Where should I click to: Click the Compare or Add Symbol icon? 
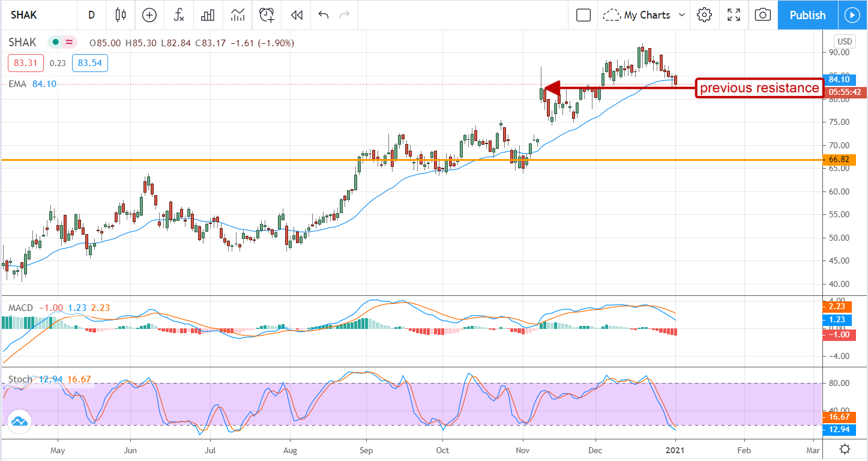pos(149,15)
